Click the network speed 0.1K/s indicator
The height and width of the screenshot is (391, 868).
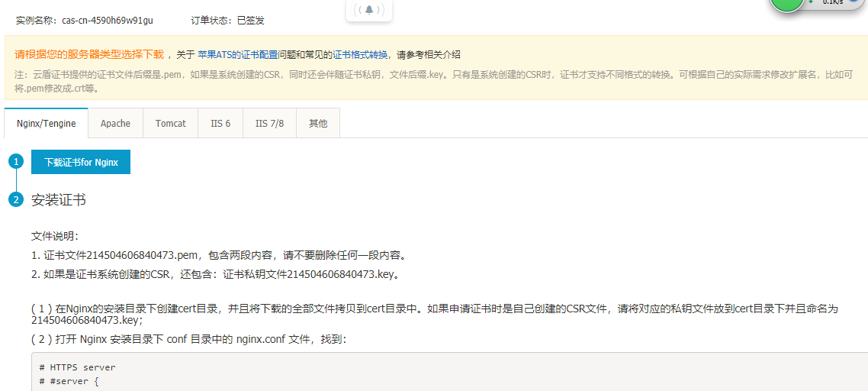pyautogui.click(x=832, y=3)
